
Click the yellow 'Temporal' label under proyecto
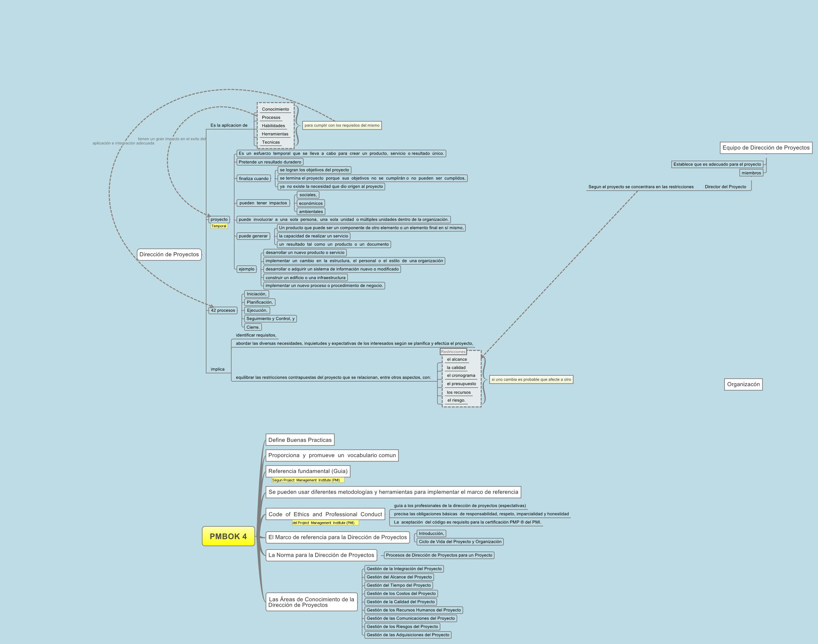coord(219,226)
